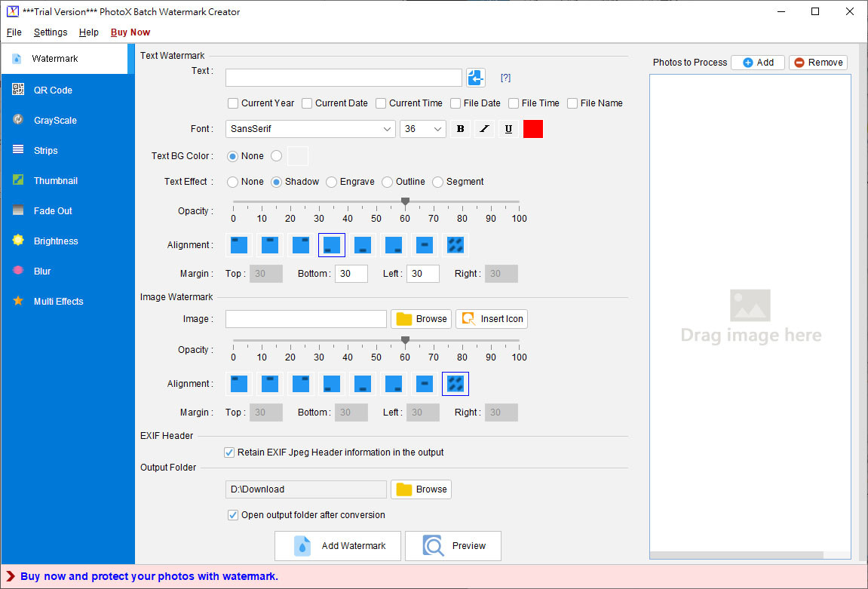Open the GrayScale panel

coord(68,120)
